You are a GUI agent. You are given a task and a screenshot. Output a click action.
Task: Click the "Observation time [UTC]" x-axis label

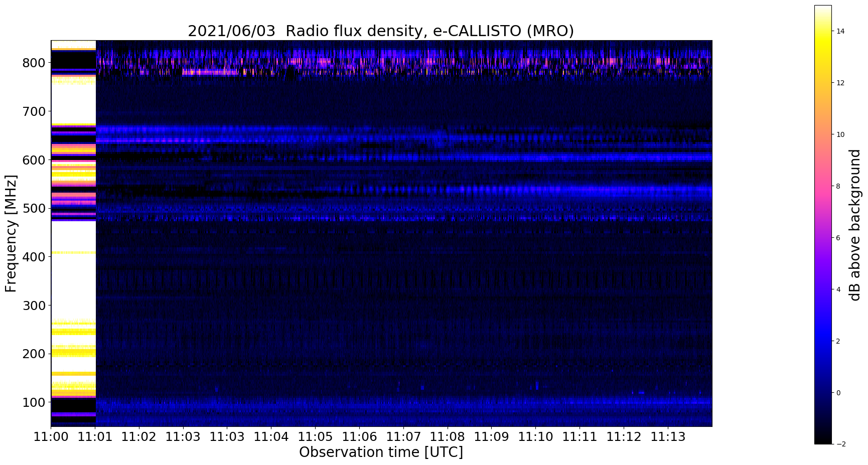click(x=381, y=452)
